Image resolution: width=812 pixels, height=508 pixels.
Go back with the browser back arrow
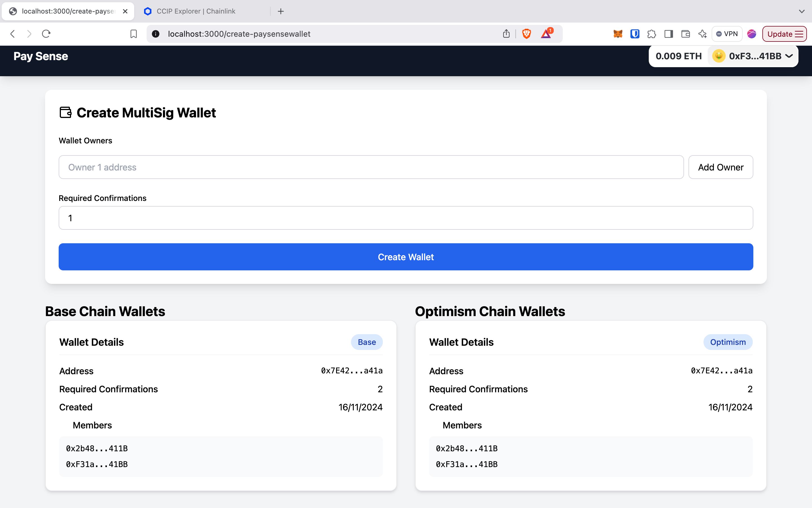click(x=13, y=34)
